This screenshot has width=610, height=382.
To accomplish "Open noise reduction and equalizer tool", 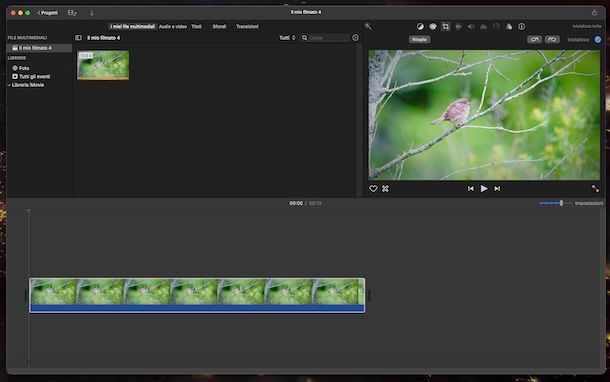I will (x=484, y=26).
